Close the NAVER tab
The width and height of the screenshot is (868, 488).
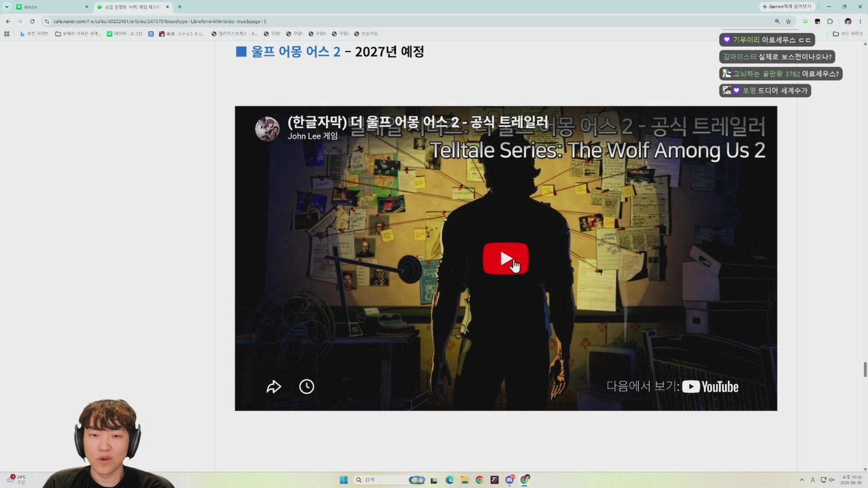87,7
